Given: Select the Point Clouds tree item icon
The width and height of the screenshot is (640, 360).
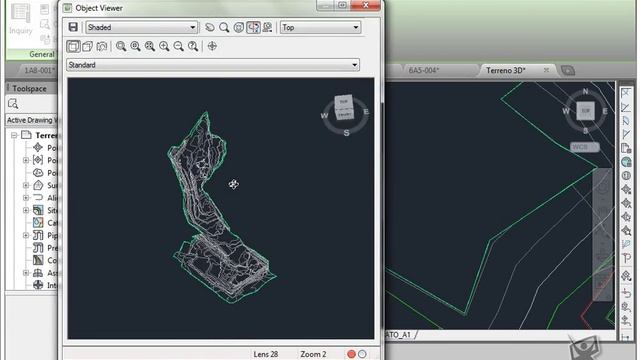Looking at the screenshot, I should 38,173.
